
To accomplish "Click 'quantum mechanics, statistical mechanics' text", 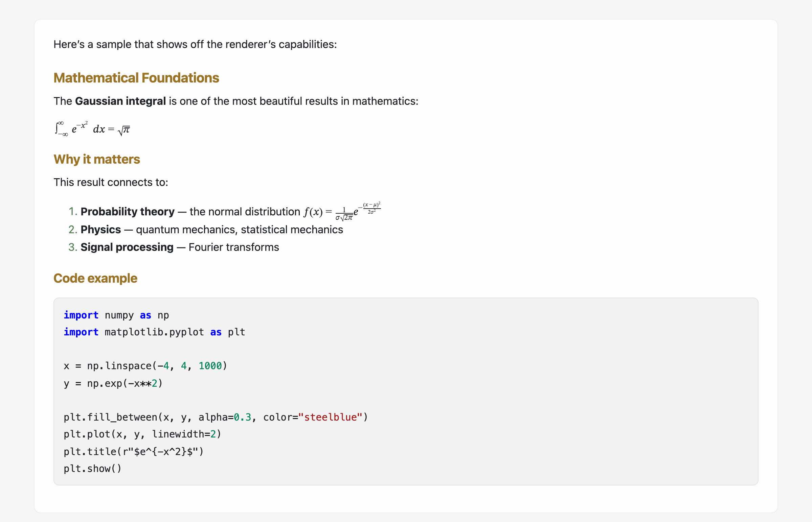I will coord(240,230).
